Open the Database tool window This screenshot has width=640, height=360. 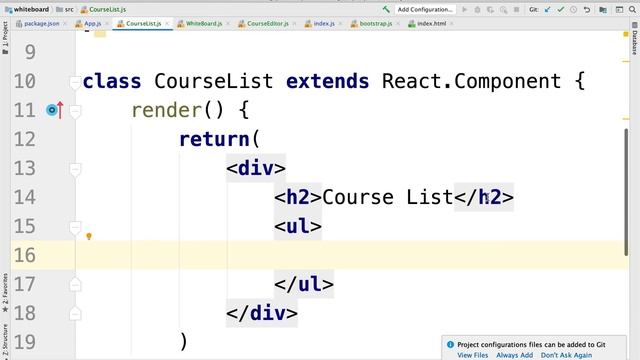635,39
